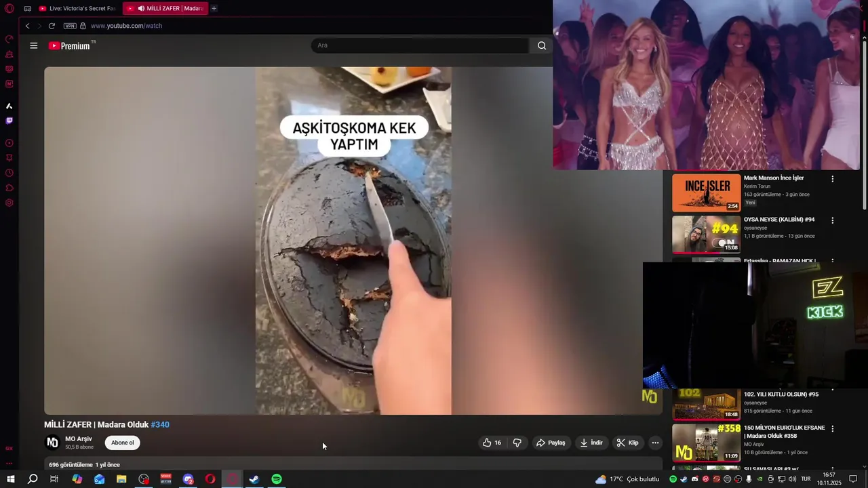Open the Mark Manson İnce İşler title
The width and height of the screenshot is (868, 488).
click(774, 178)
